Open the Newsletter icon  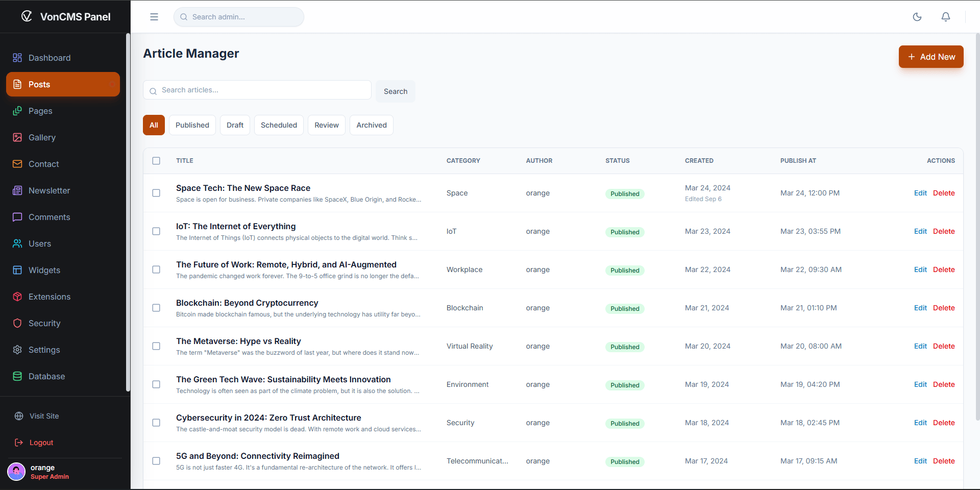pos(17,190)
